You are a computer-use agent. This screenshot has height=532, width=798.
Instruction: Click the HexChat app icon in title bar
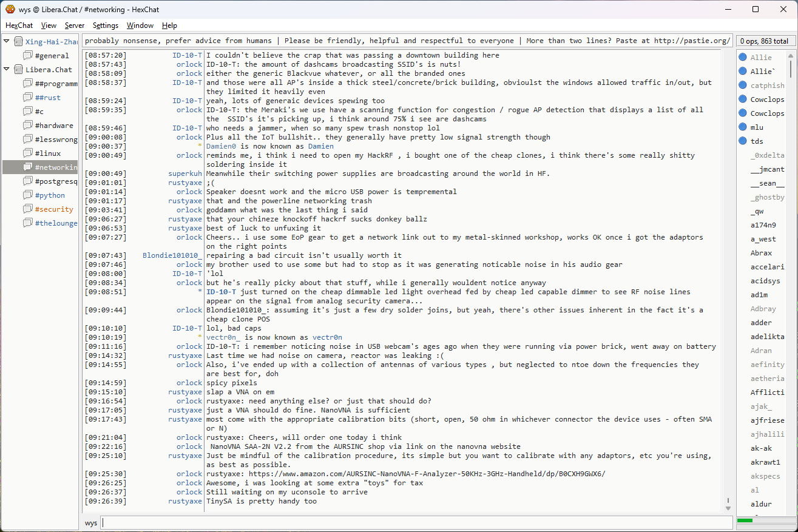point(10,9)
